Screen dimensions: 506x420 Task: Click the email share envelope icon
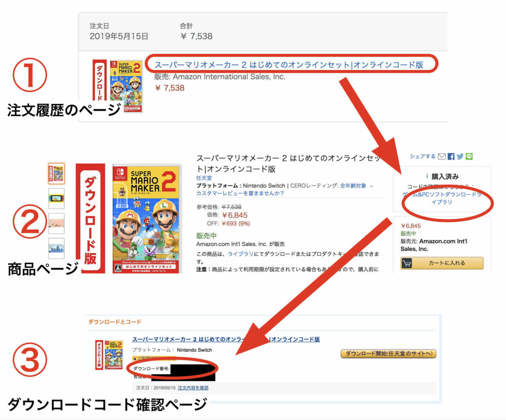click(x=442, y=156)
